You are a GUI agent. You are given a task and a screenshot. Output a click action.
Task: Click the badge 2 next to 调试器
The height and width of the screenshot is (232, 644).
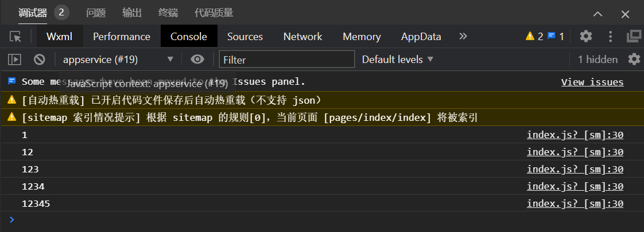coord(61,13)
